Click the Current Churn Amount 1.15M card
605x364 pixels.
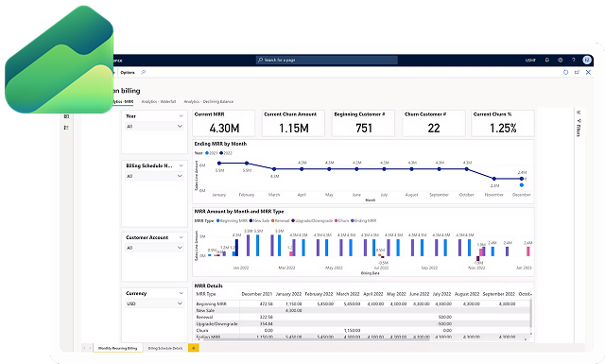pos(294,123)
